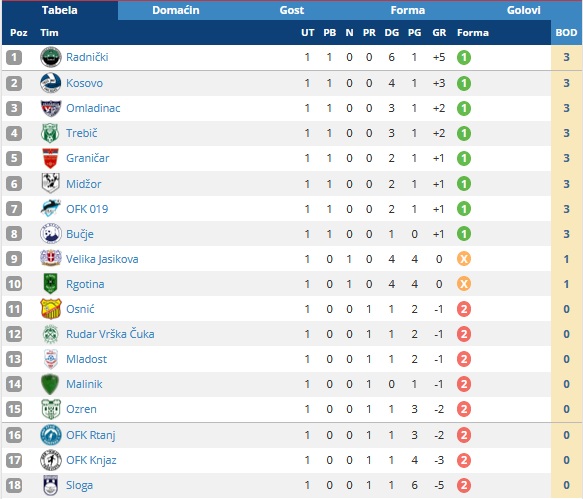
Task: Click the Malinik green shield crest
Action: [x=51, y=384]
